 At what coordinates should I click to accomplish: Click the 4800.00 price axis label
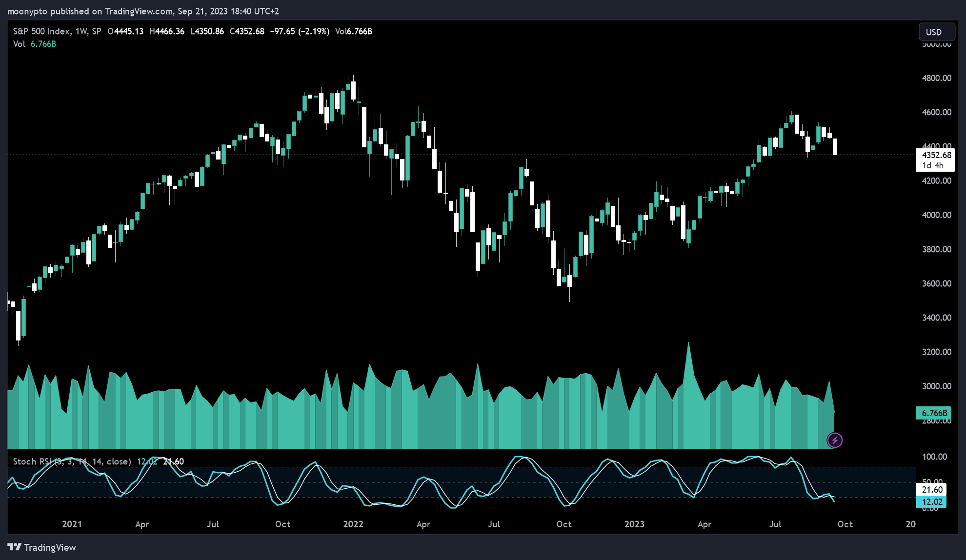coord(936,78)
